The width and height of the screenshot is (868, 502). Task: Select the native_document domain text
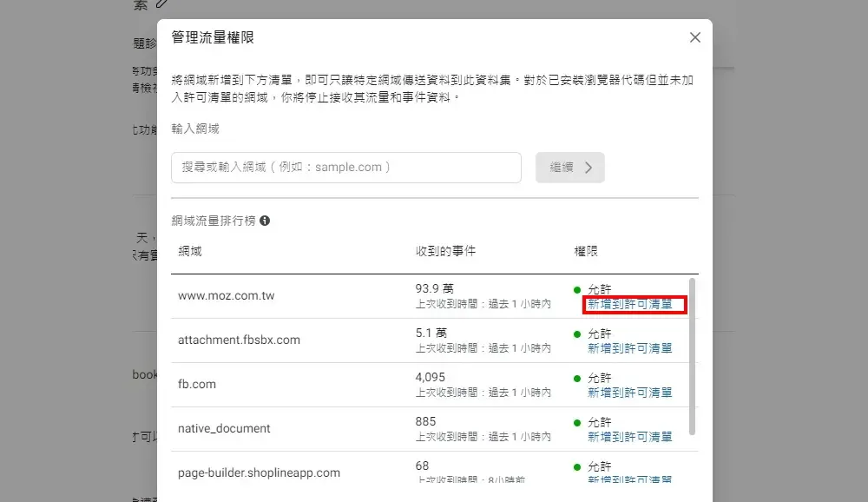[224, 429]
